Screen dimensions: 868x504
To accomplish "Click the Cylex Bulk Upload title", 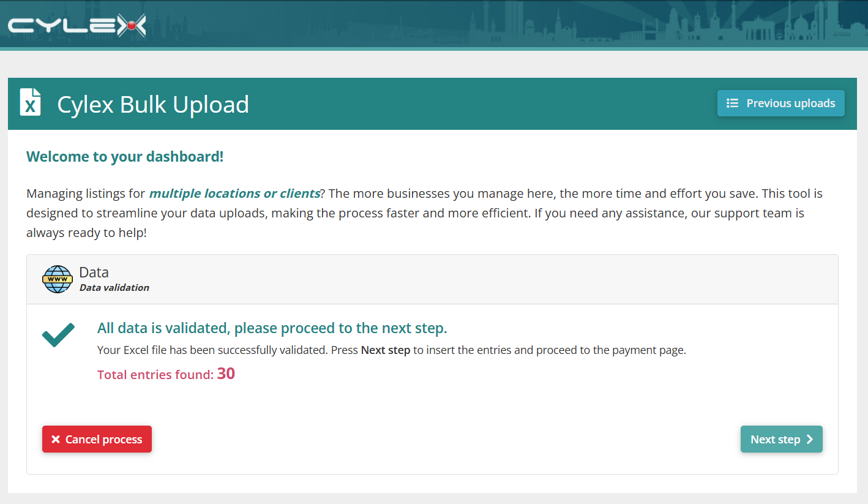I will pos(153,104).
